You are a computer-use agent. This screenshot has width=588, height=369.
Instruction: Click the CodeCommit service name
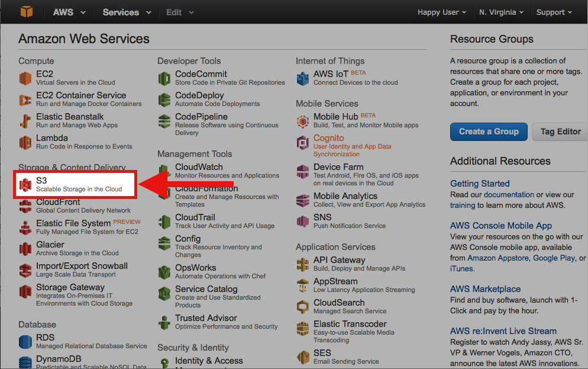pyautogui.click(x=201, y=74)
